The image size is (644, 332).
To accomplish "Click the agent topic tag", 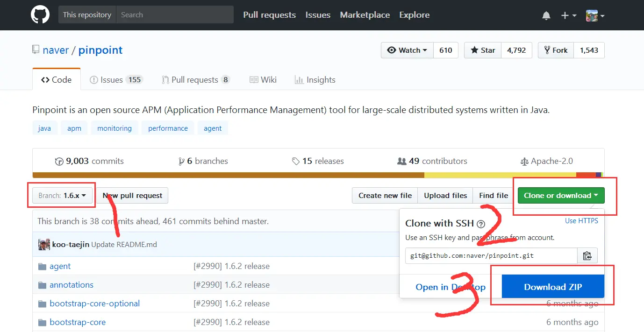I will coord(213,128).
